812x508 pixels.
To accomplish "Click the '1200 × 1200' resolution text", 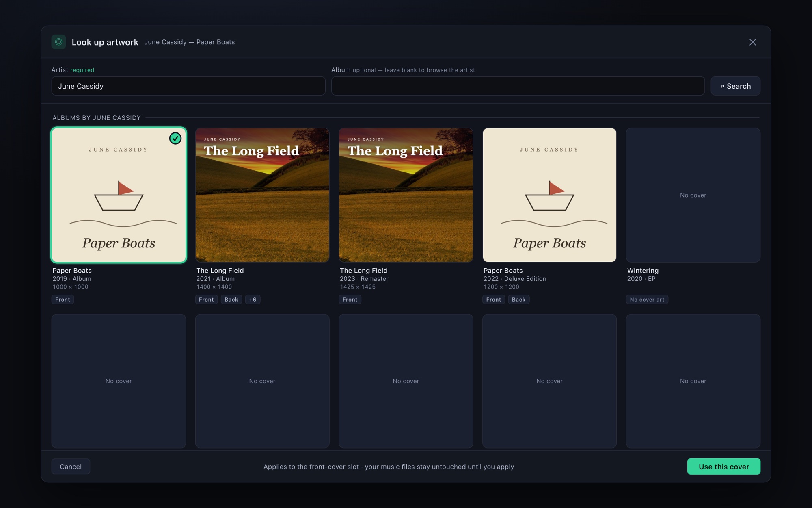I will (501, 287).
